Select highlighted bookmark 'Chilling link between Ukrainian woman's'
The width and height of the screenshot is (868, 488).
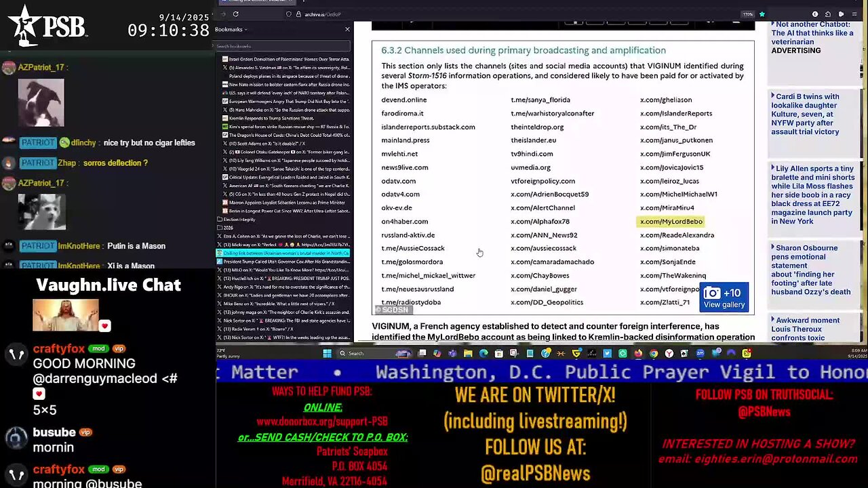click(283, 253)
